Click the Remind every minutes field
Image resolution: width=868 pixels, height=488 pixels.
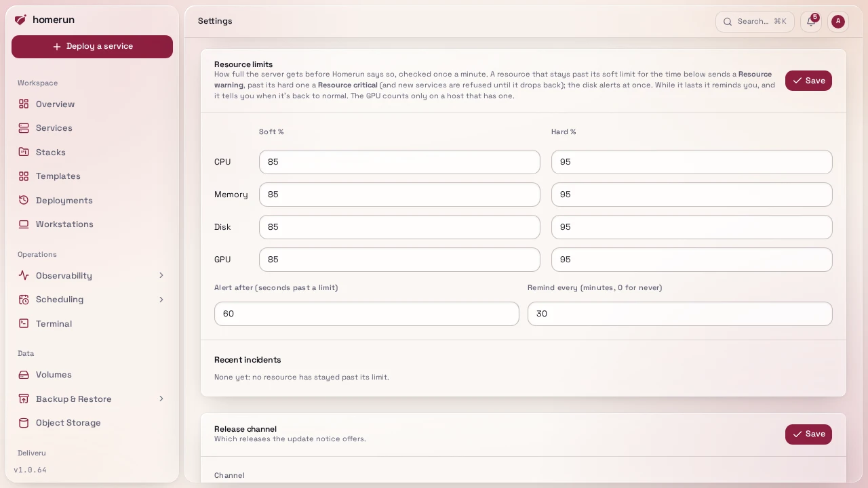click(x=680, y=314)
